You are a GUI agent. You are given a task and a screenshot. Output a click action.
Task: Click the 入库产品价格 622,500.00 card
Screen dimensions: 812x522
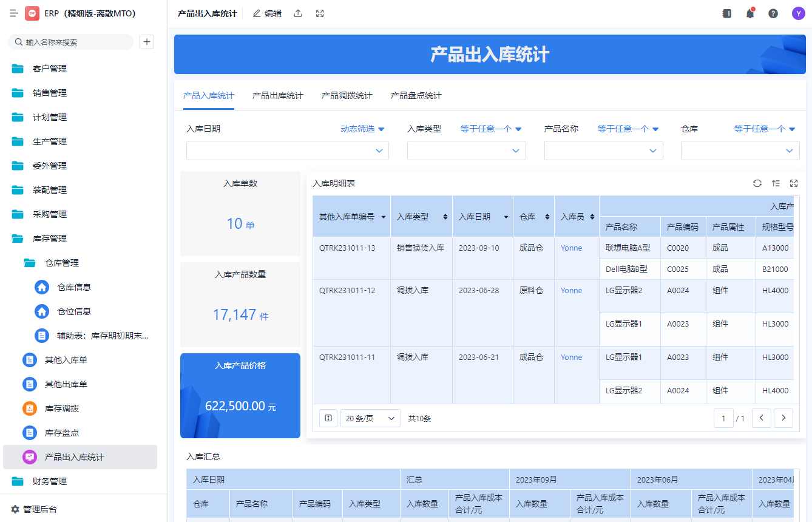tap(240, 396)
